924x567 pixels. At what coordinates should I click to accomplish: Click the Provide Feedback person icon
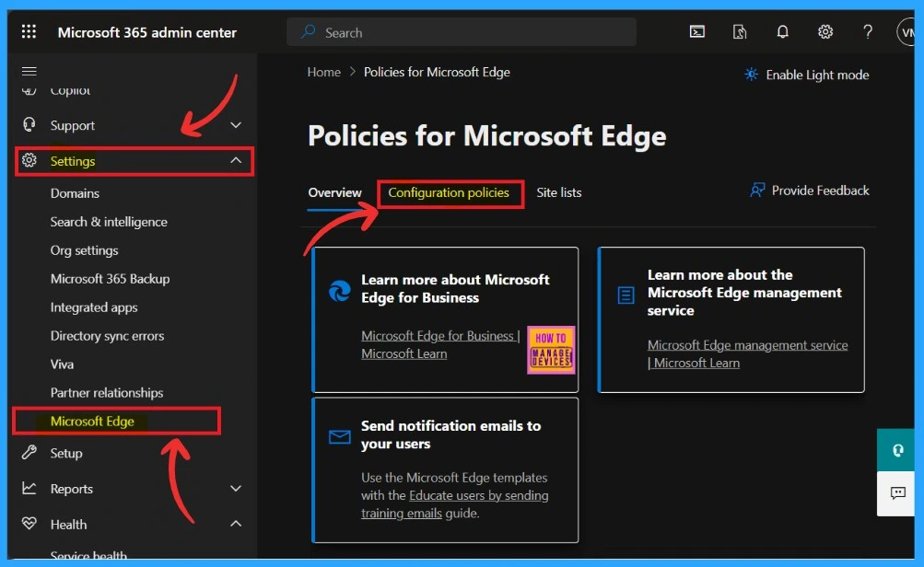click(757, 191)
